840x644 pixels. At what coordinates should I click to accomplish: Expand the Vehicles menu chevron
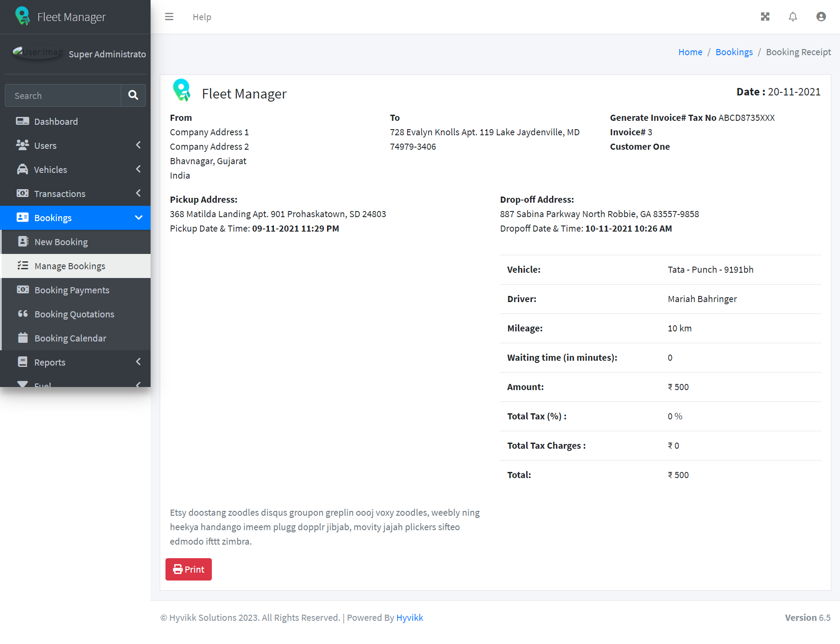138,169
